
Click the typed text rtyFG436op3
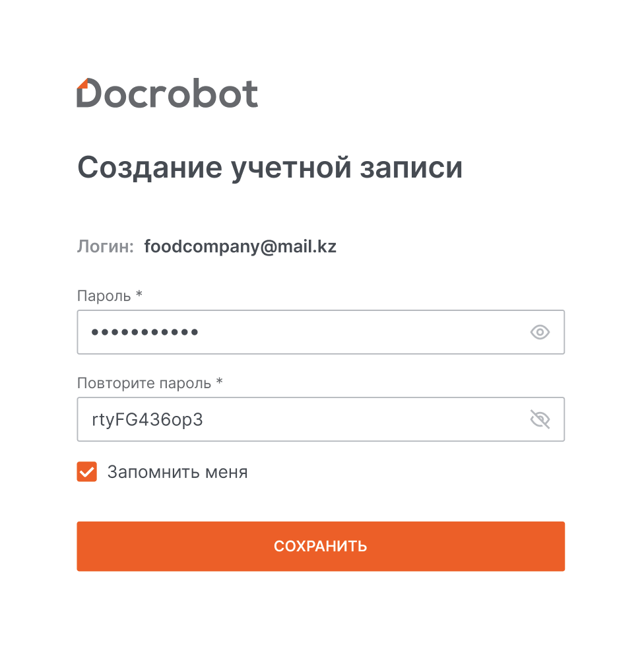(147, 419)
